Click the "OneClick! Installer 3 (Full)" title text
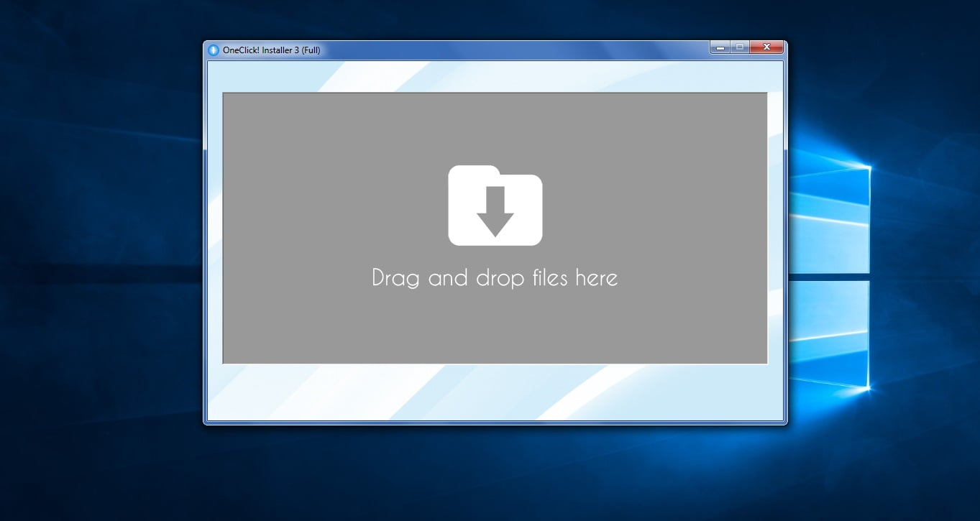This screenshot has height=521, width=980. tap(271, 50)
